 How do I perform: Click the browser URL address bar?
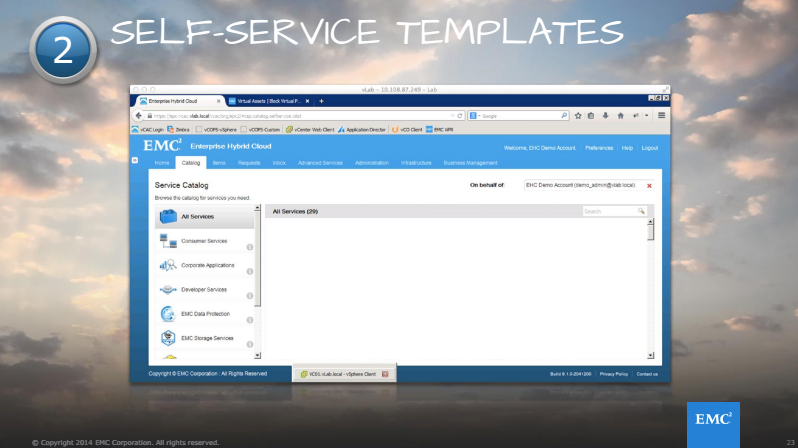pos(300,116)
